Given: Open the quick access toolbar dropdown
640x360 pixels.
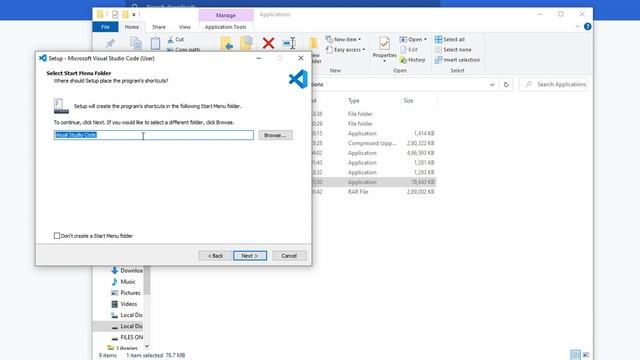Looking at the screenshot, I should click(x=134, y=15).
